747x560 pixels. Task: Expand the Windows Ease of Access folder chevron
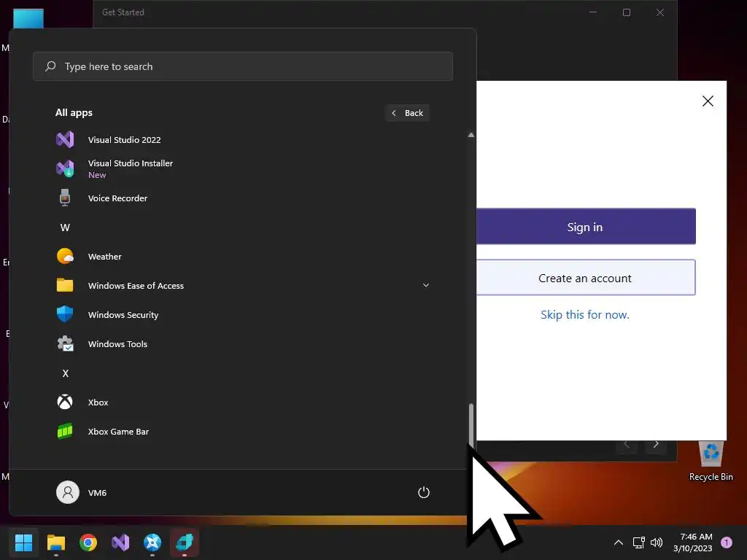click(x=426, y=285)
